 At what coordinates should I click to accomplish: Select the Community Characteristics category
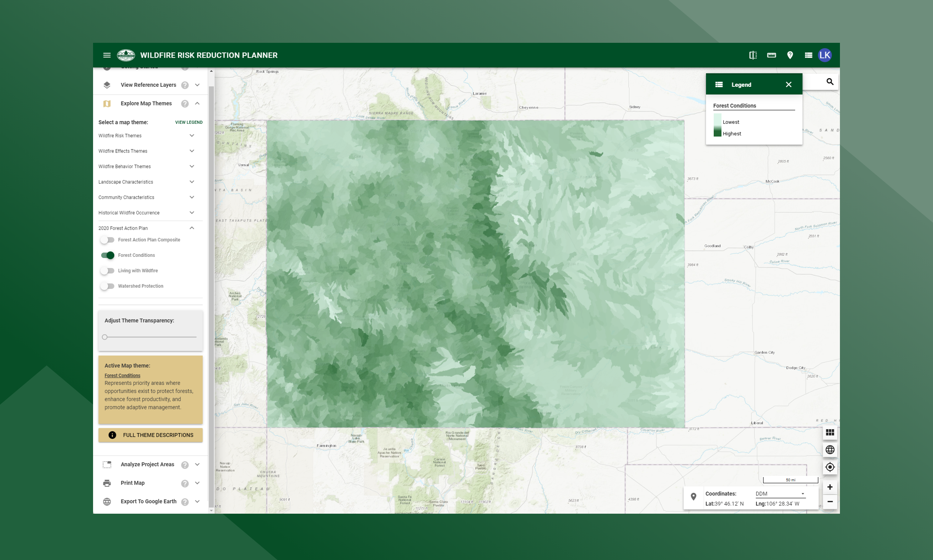tap(126, 197)
